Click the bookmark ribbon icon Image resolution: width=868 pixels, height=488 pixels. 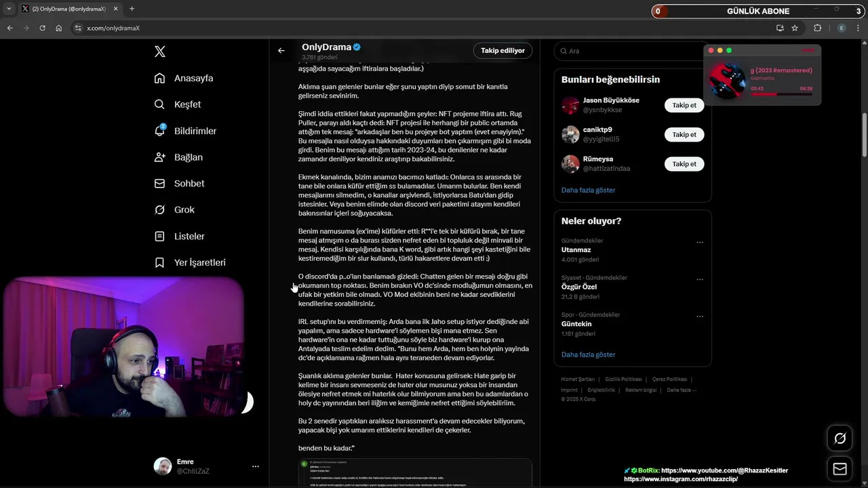click(159, 262)
